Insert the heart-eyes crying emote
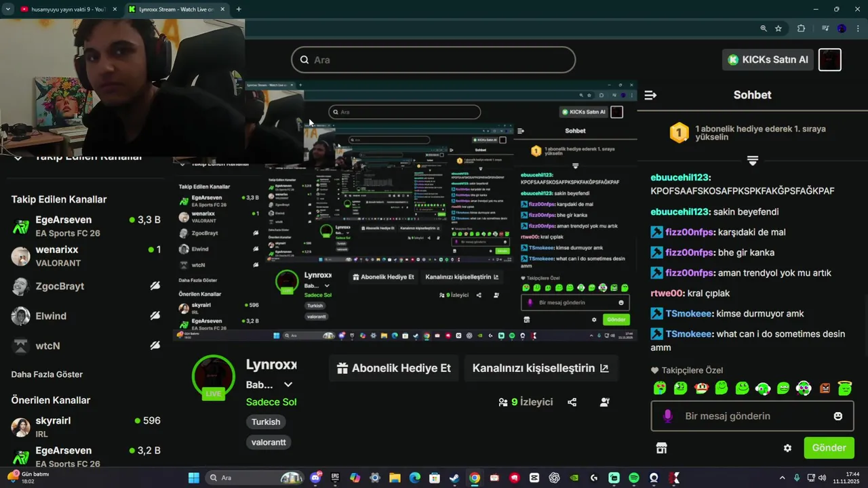Image resolution: width=868 pixels, height=488 pixels. click(660, 388)
